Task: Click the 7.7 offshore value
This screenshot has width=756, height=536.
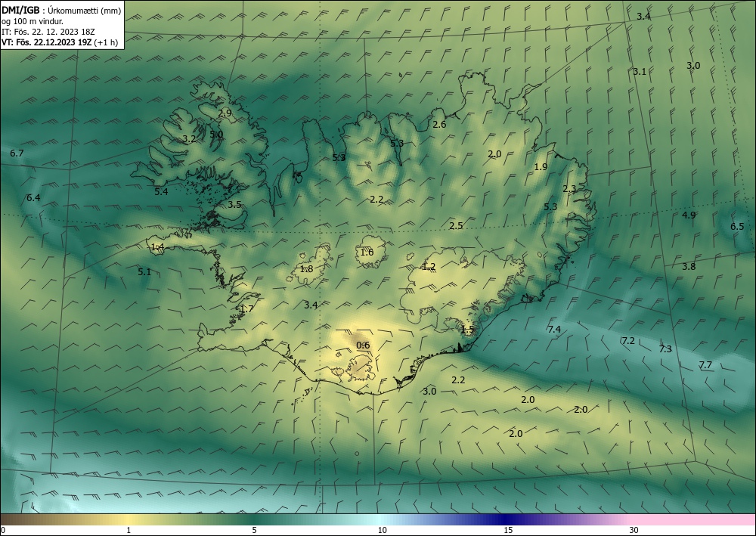Action: (x=705, y=365)
